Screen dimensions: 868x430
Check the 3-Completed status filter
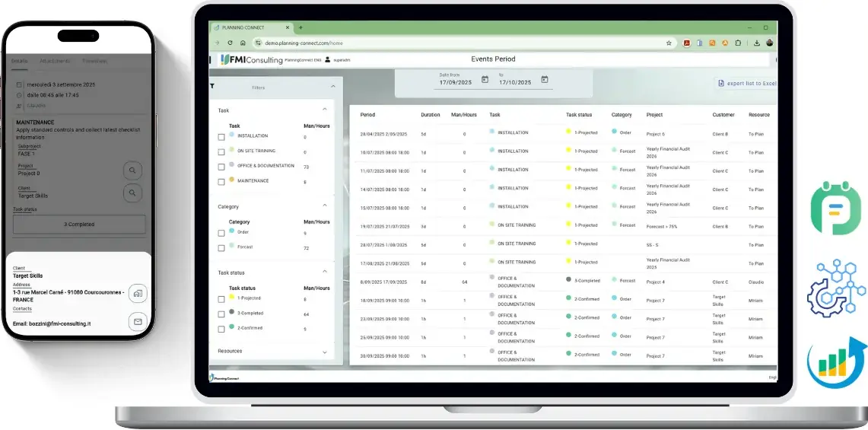point(221,314)
